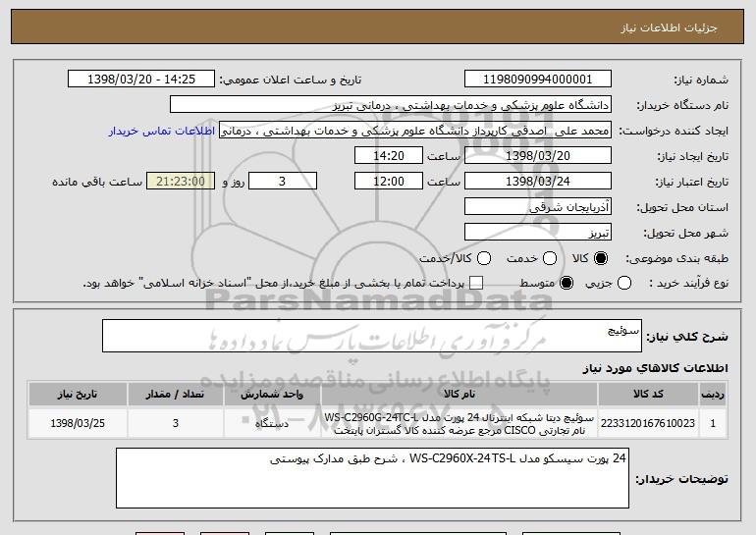Click the buyer notes box WS-C2960X-24TS-L
The image size is (756, 535).
tap(372, 478)
